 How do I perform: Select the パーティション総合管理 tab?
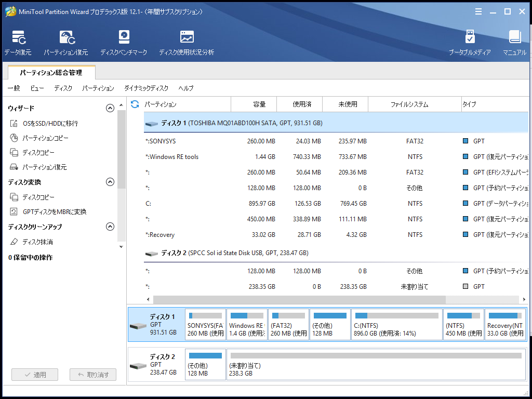51,73
